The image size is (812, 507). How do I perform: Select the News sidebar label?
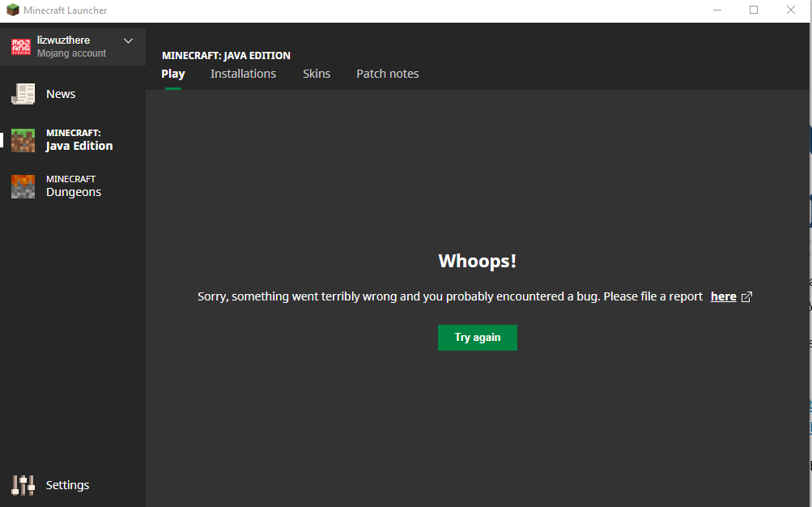click(61, 94)
